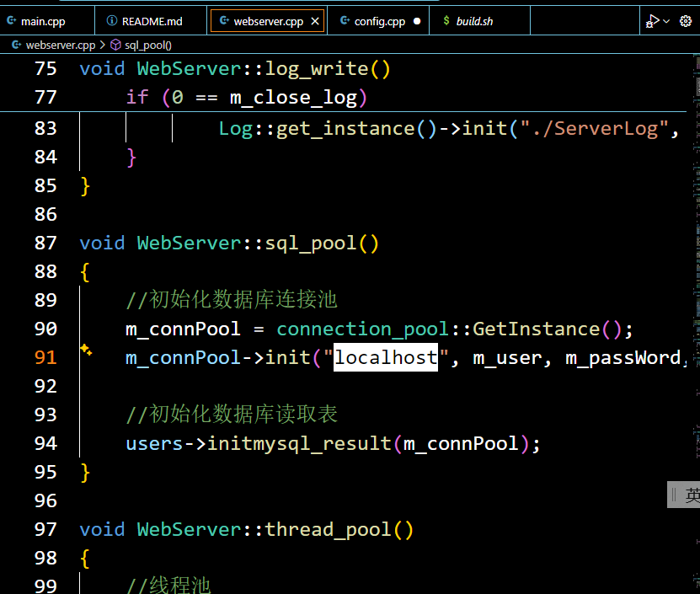This screenshot has height=594, width=700.
Task: Select the webserver.cpp tab
Action: coord(268,21)
